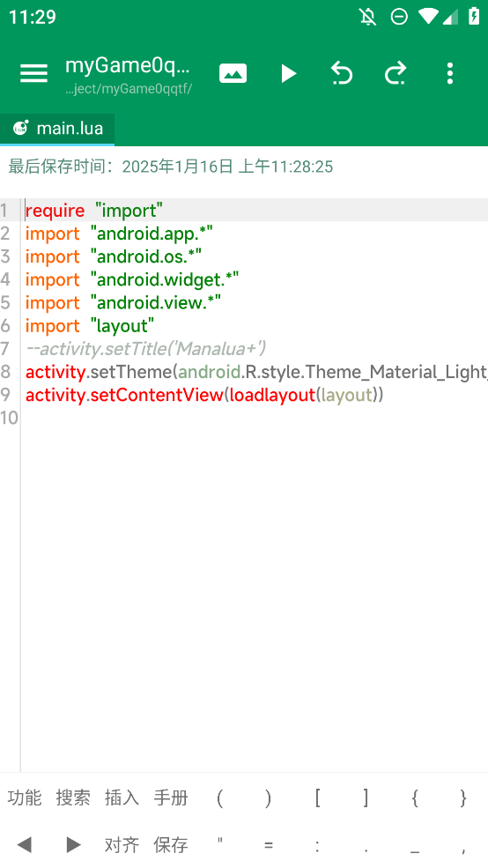Redo the last undone edit

pyautogui.click(x=396, y=74)
